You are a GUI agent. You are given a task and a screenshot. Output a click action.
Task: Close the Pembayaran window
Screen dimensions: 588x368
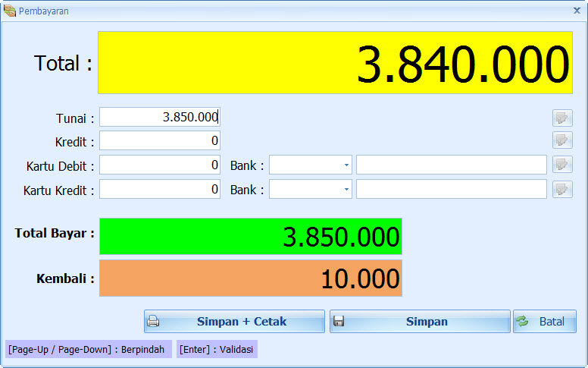(577, 11)
